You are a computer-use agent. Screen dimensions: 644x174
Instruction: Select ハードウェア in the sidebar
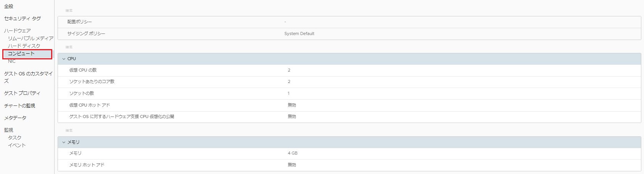coord(18,30)
